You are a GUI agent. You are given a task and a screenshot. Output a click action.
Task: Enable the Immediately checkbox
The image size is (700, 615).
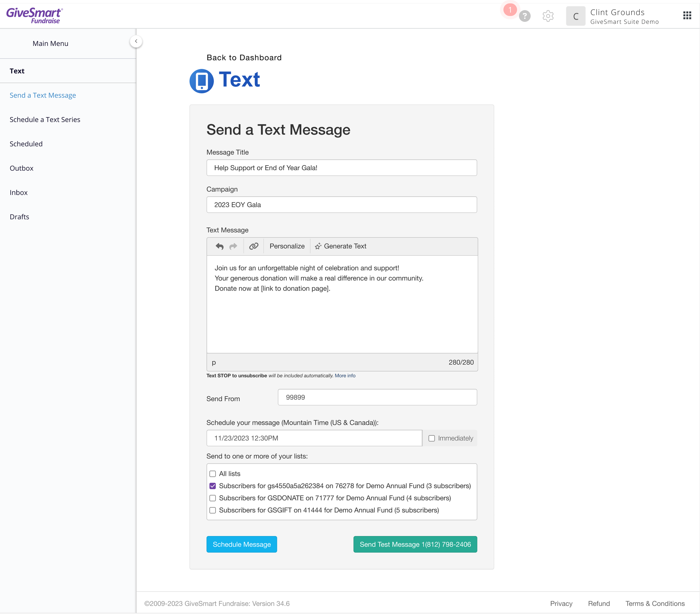coord(431,438)
